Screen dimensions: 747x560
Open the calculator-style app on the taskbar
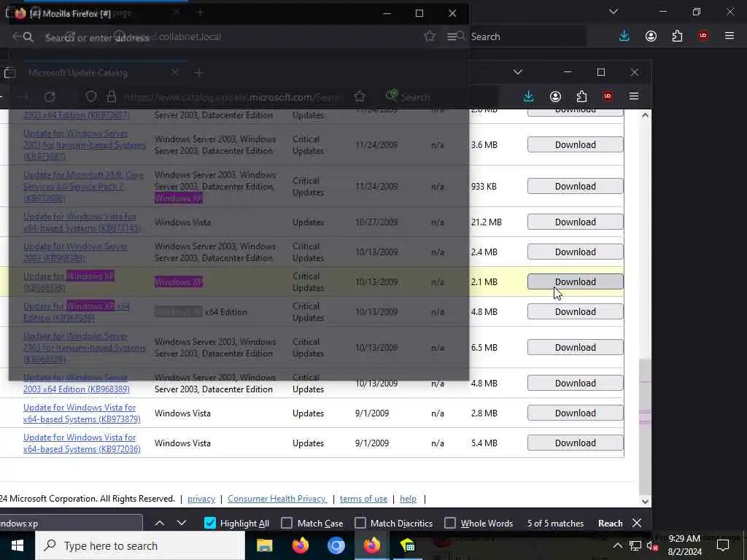point(407,545)
